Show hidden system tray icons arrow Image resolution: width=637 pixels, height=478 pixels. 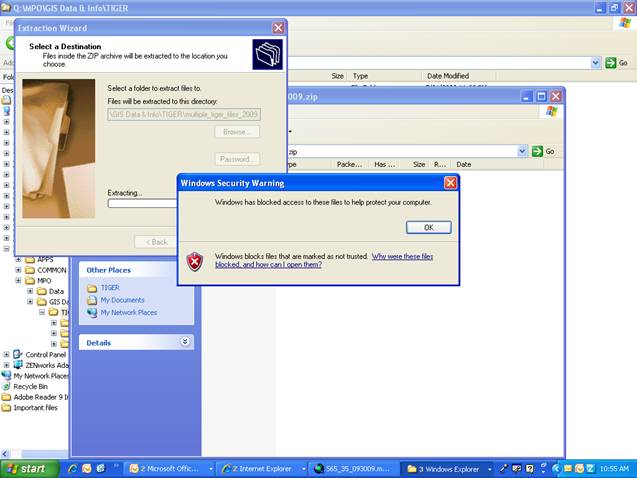[x=556, y=469]
